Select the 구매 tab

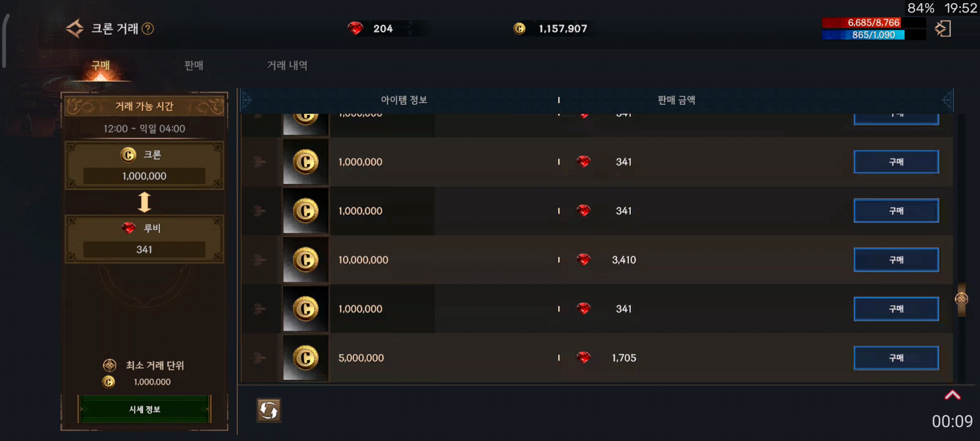[x=100, y=65]
